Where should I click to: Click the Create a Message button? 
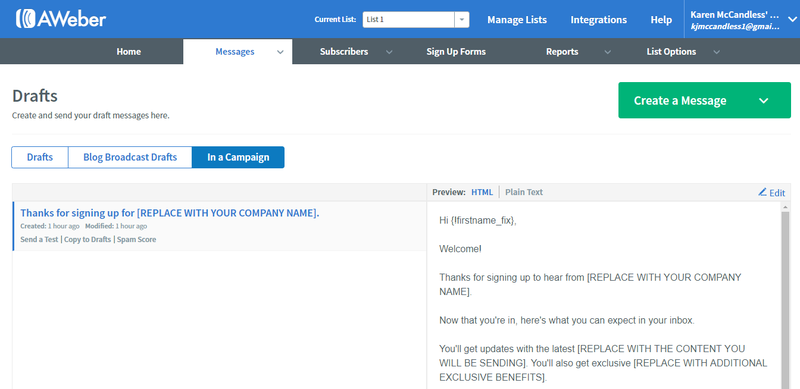tap(705, 101)
